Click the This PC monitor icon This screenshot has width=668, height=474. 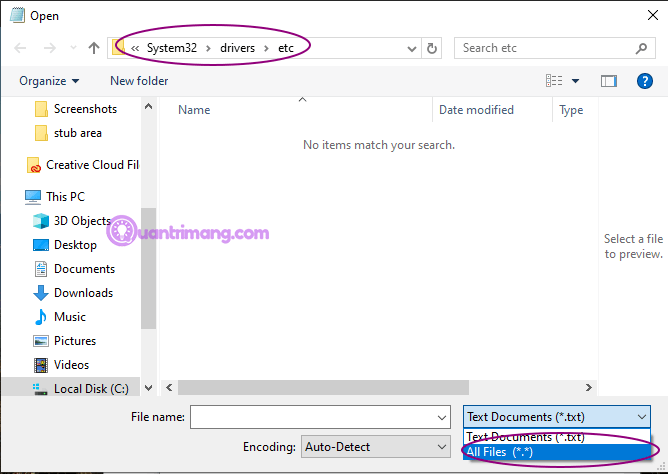tap(33, 197)
